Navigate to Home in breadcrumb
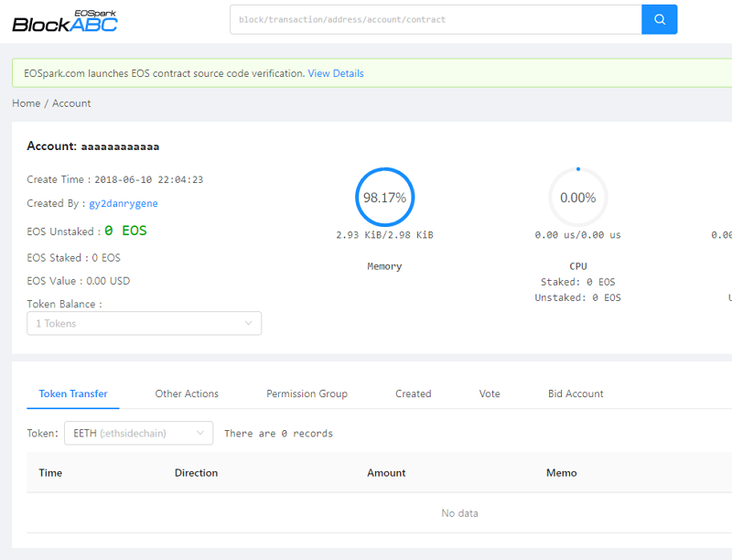This screenshot has height=560, width=732. 26,103
